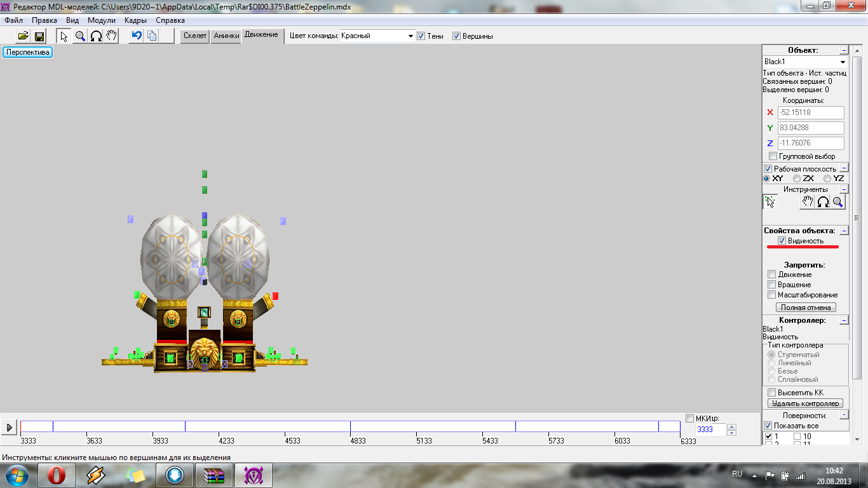
Task: Save the model with the floppy icon
Action: coord(39,36)
